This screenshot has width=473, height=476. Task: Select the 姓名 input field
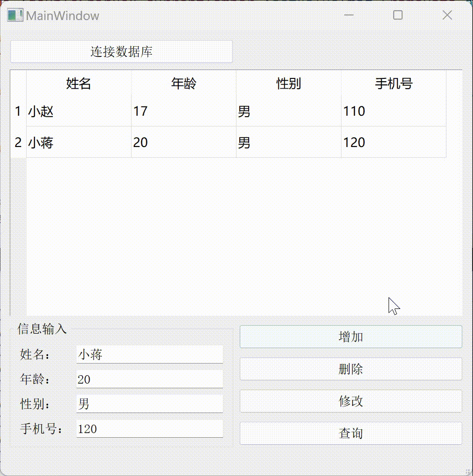click(150, 354)
